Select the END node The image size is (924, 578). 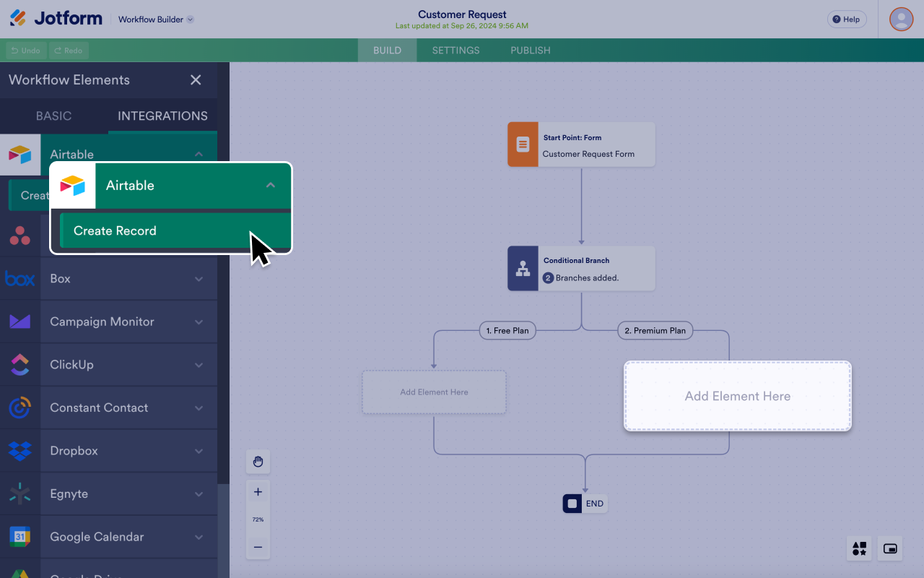(585, 504)
